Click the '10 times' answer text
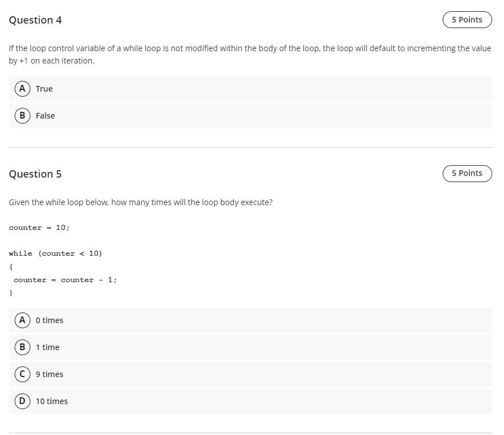This screenshot has width=504, height=435. coord(52,401)
